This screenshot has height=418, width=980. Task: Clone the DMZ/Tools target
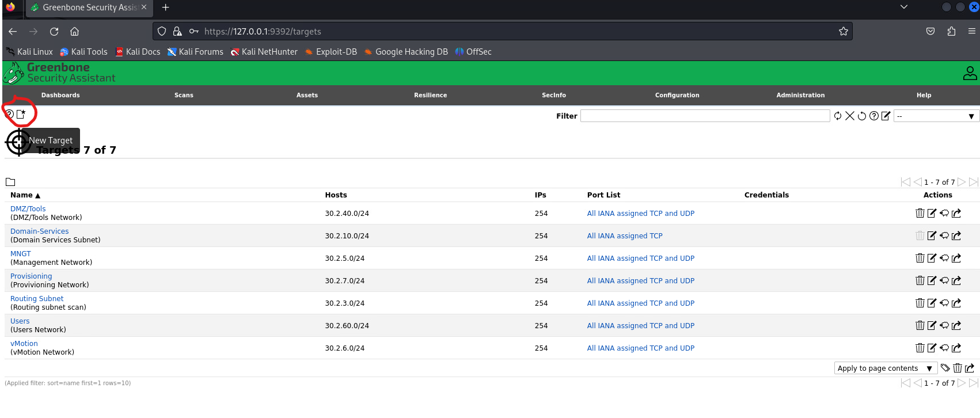pyautogui.click(x=944, y=213)
